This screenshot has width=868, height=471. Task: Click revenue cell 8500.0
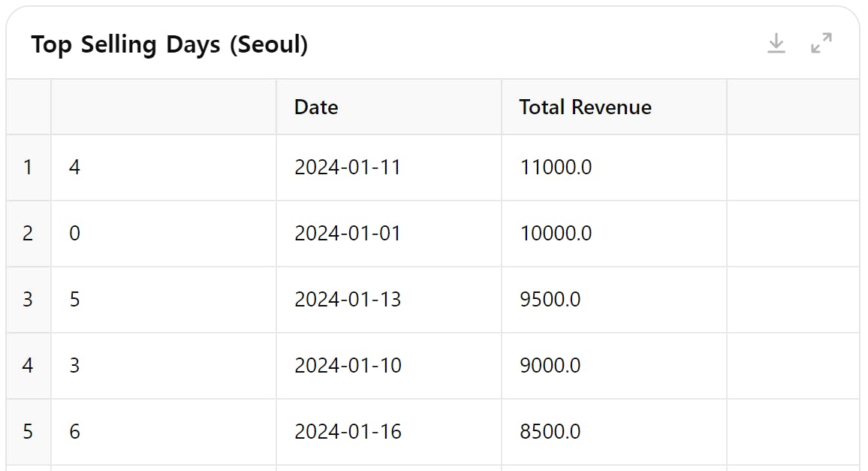[x=550, y=431]
